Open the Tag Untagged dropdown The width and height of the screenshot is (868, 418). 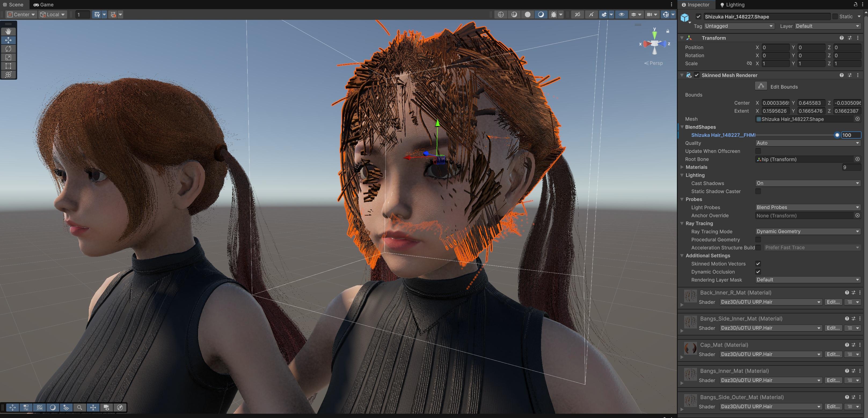[x=739, y=26]
